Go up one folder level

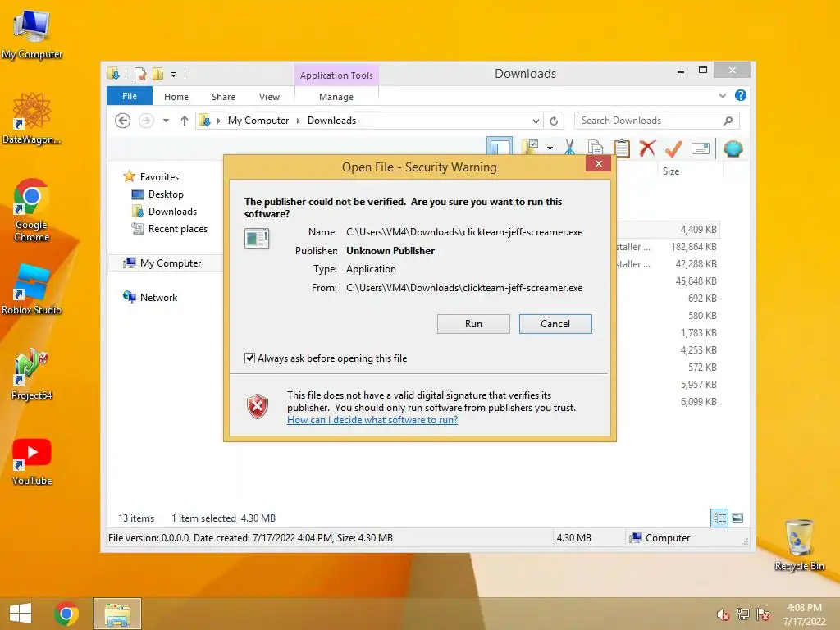[x=185, y=121]
